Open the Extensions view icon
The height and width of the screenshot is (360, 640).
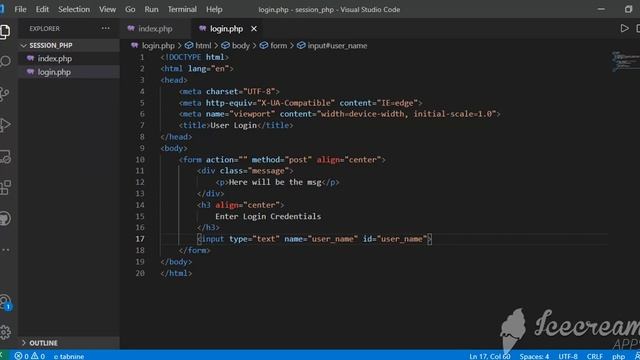pos(5,188)
